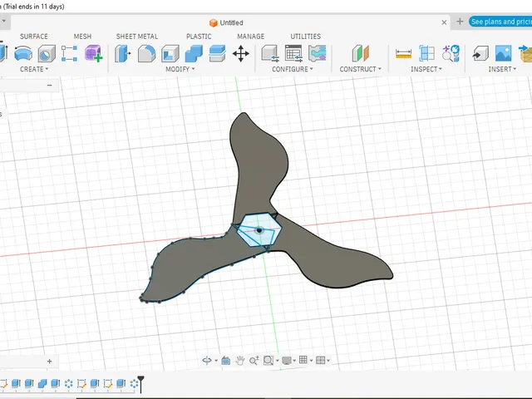
Task: Select the Measure ruler tool
Action: click(404, 53)
